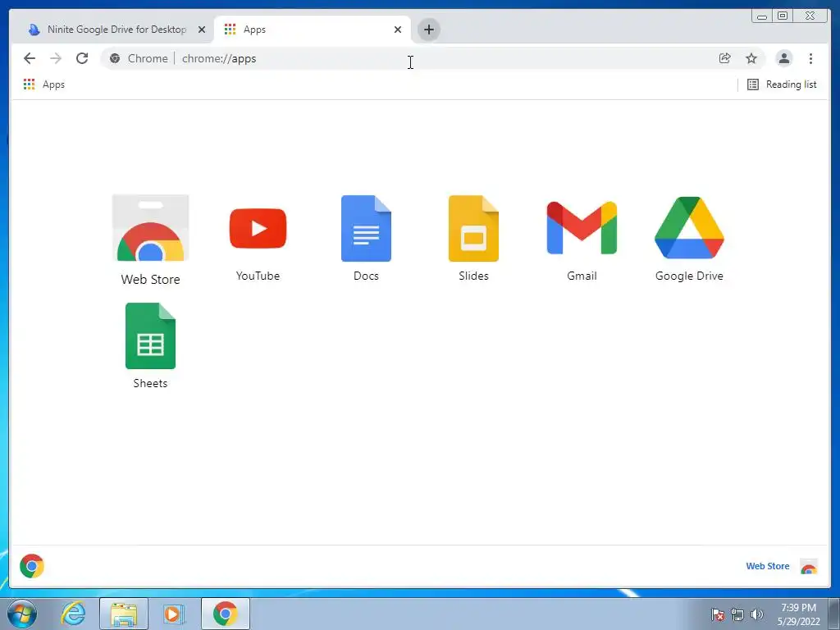
Task: Share this page icon in address bar
Action: tap(725, 58)
